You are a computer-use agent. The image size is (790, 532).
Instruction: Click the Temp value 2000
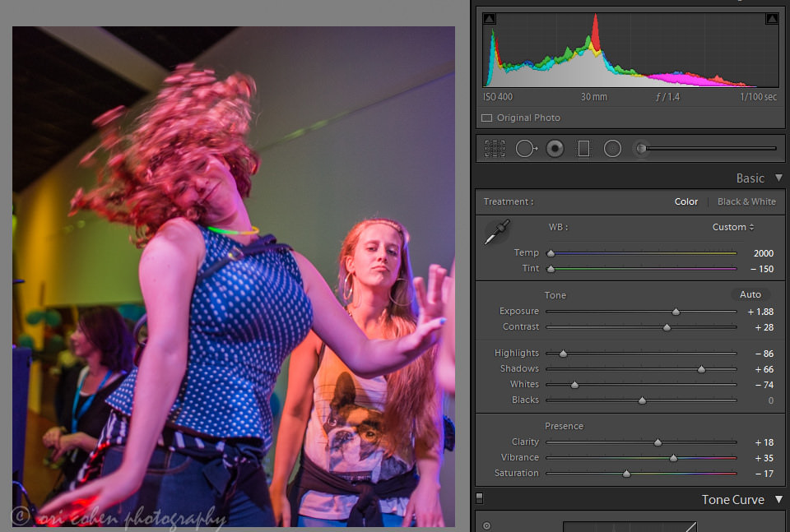click(764, 253)
